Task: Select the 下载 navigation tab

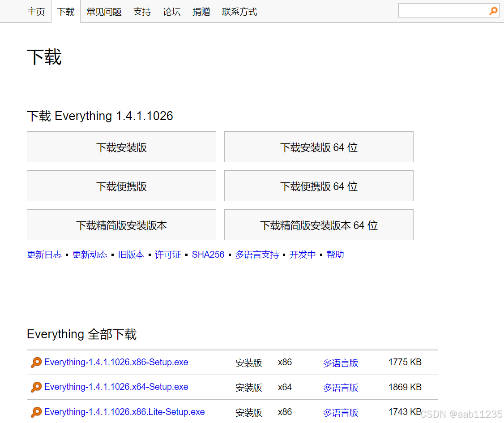Action: pos(65,12)
